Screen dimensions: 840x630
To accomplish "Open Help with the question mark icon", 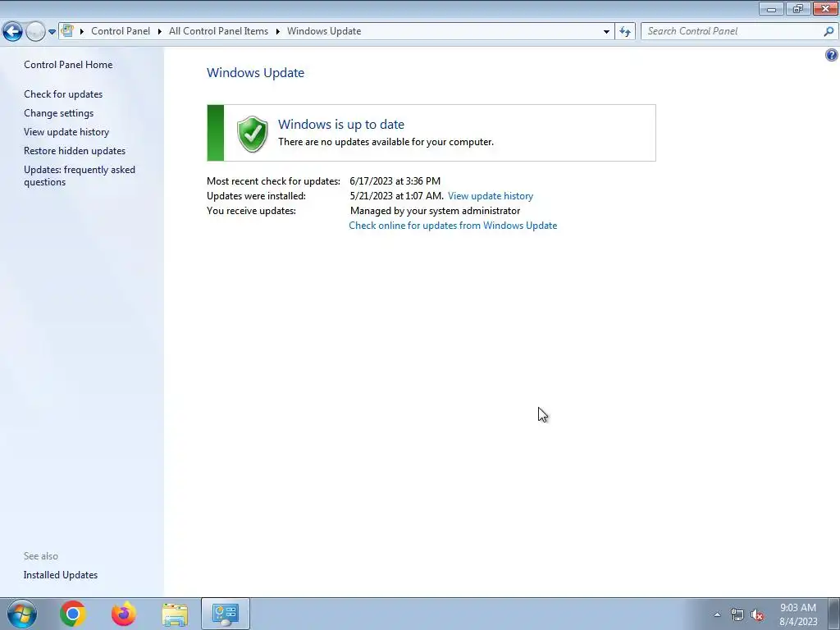I will click(832, 55).
